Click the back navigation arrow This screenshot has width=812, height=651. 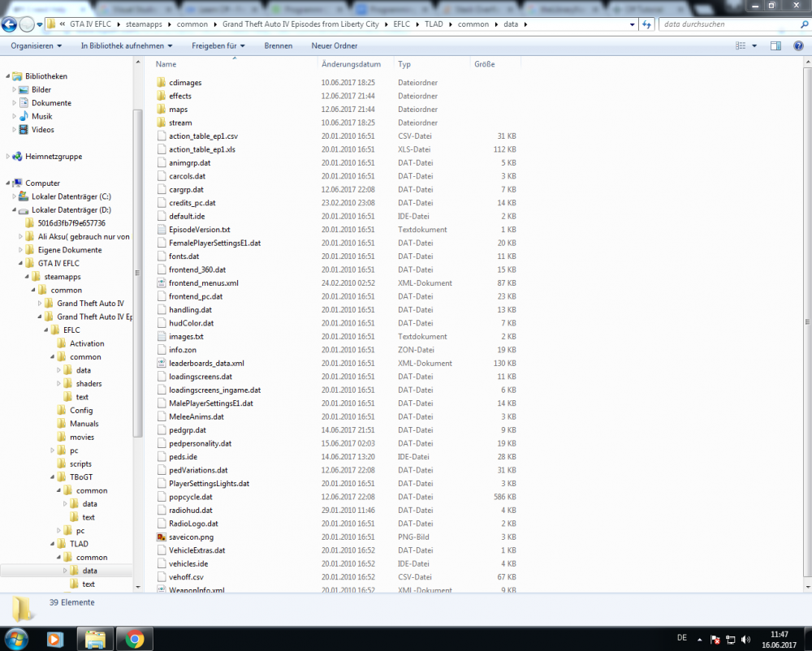[8, 24]
